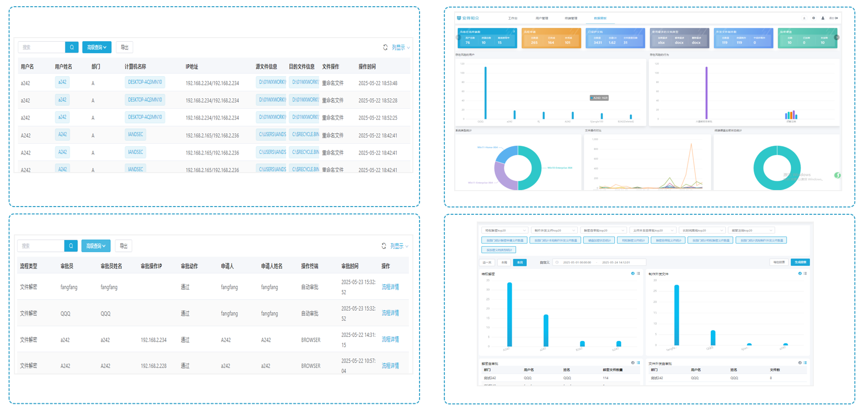Switch 制作外发文件 chart to table view icon
Image resolution: width=868 pixels, height=409 pixels.
805,274
